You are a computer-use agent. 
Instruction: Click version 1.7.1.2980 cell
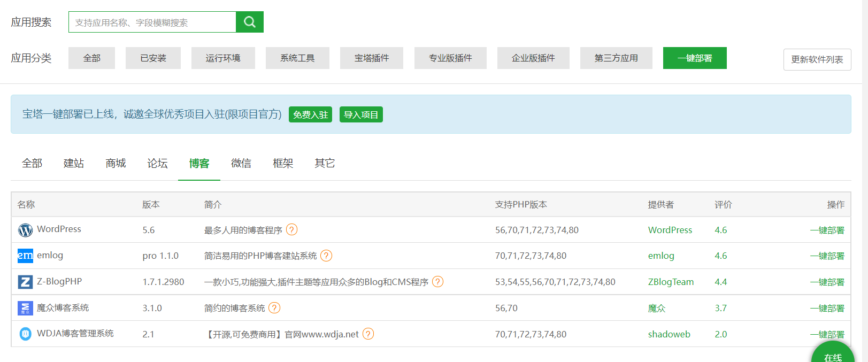point(163,282)
